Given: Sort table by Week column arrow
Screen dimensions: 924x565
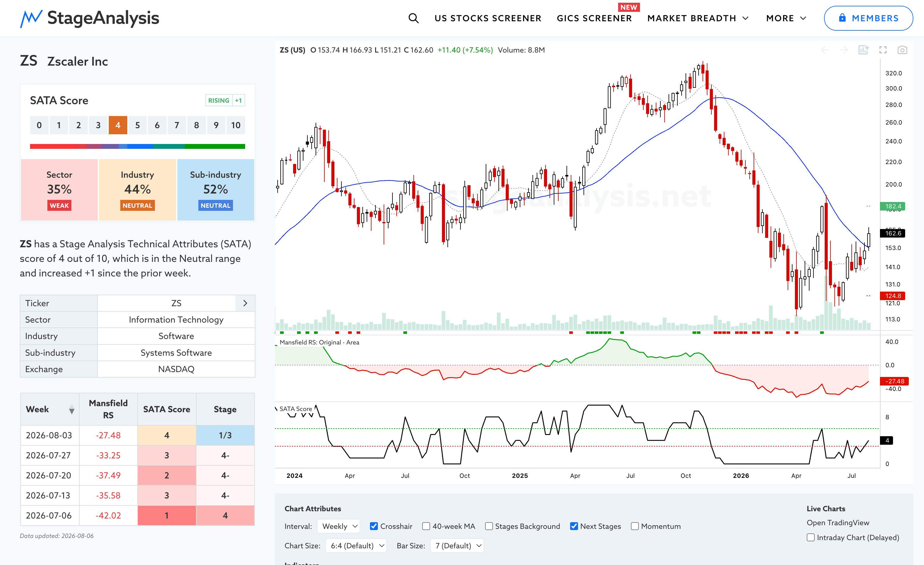Looking at the screenshot, I should [x=72, y=409].
